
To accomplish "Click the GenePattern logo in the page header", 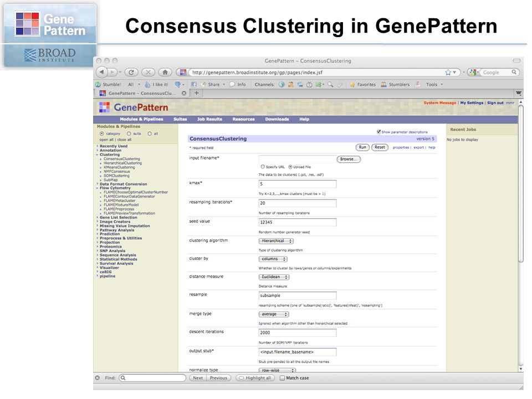I will (134, 107).
